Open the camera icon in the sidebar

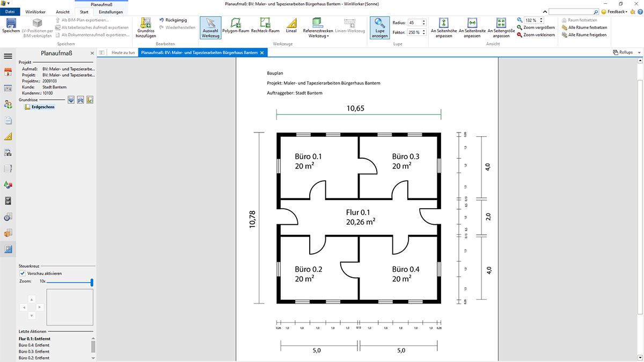(8, 153)
